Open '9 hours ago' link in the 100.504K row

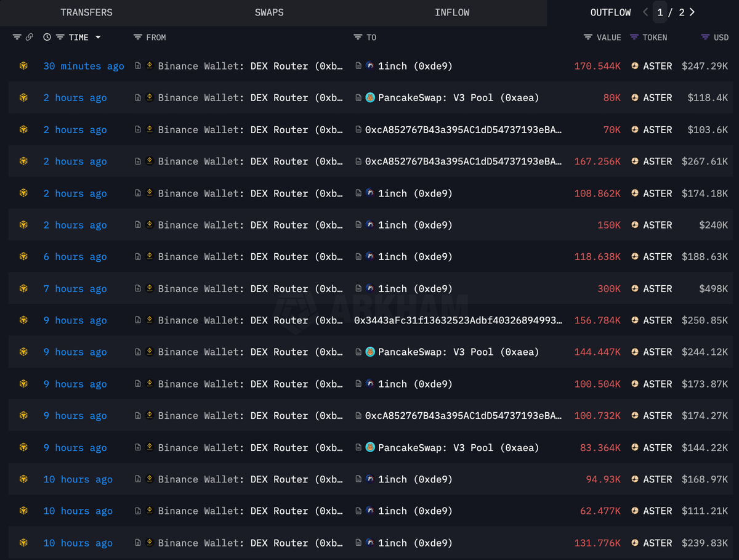tap(75, 384)
